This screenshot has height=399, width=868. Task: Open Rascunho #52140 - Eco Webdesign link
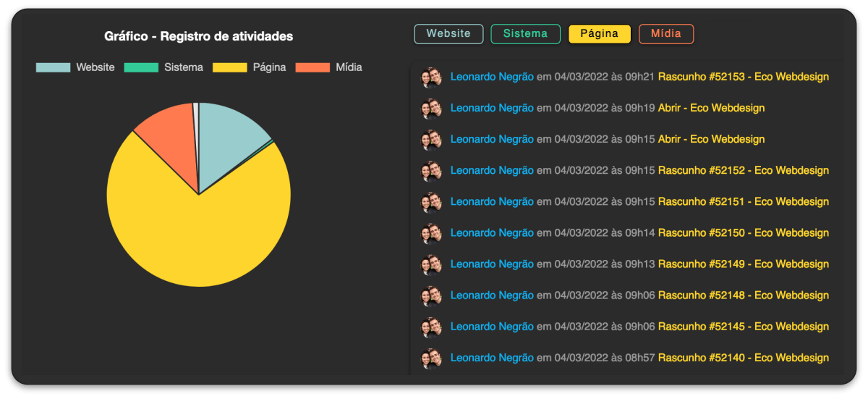click(744, 358)
